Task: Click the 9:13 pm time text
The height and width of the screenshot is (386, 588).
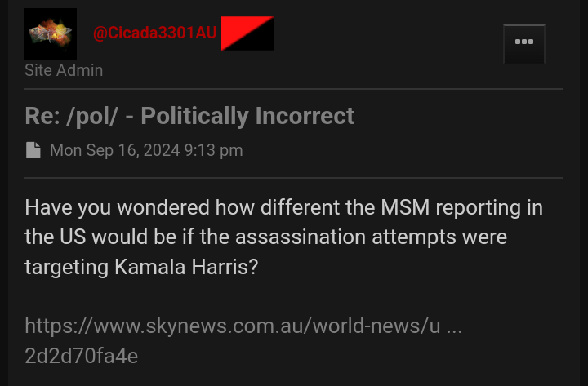Action: 214,150
